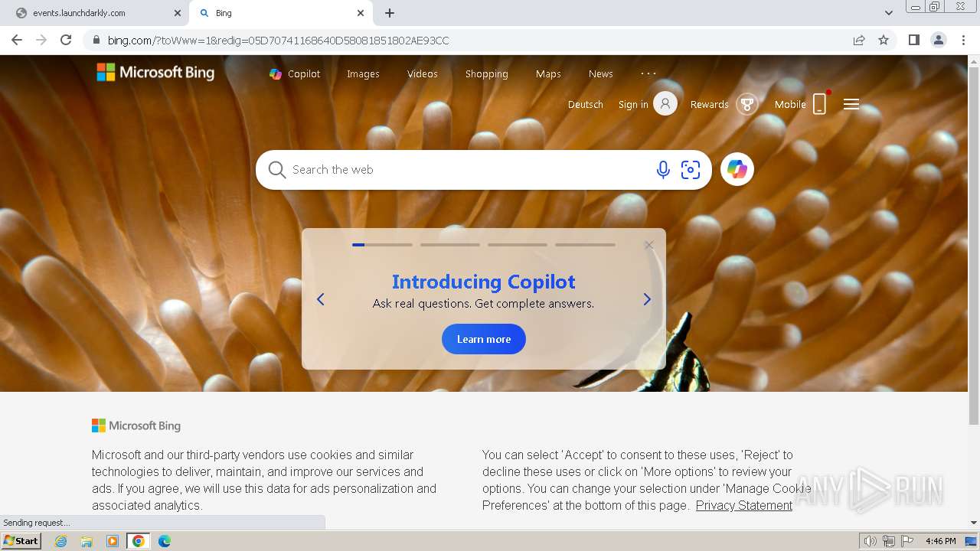Close the Bing tab
The height and width of the screenshot is (551, 980).
[361, 13]
